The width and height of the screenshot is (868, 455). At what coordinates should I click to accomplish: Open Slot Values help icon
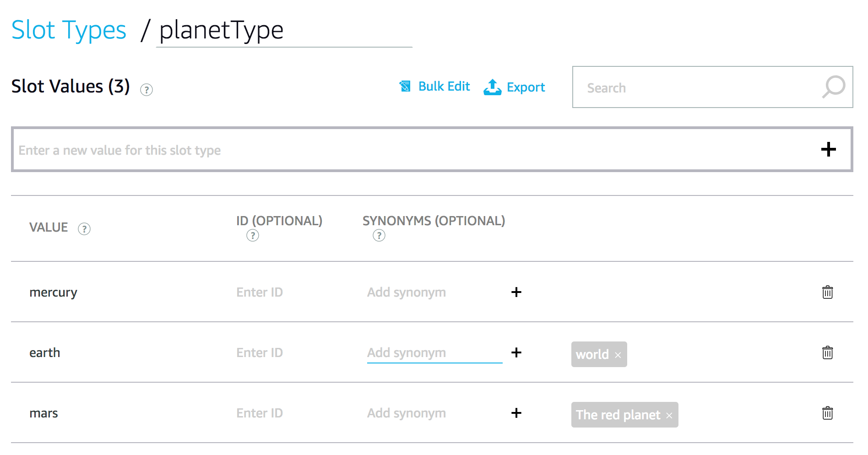pyautogui.click(x=146, y=89)
